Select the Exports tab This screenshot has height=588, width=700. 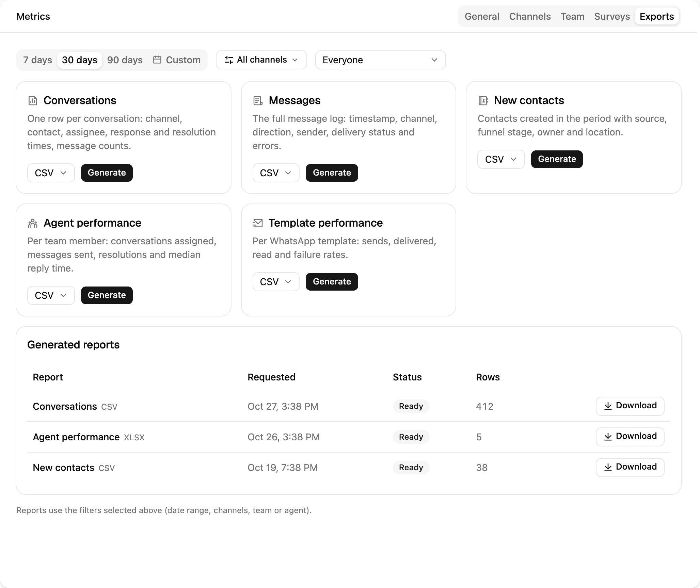(x=657, y=16)
